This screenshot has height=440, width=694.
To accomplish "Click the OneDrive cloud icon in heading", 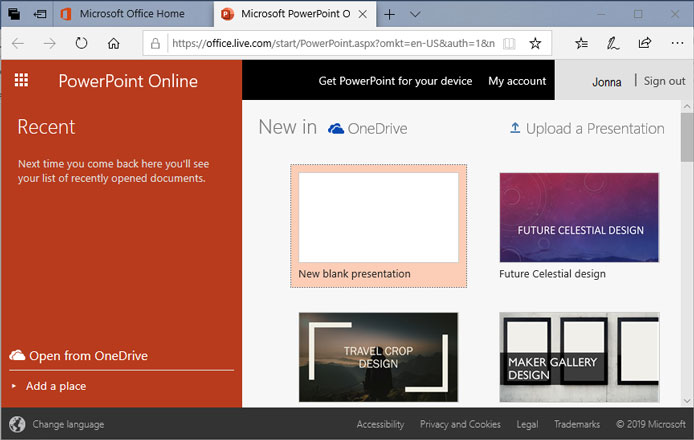I will pos(336,129).
